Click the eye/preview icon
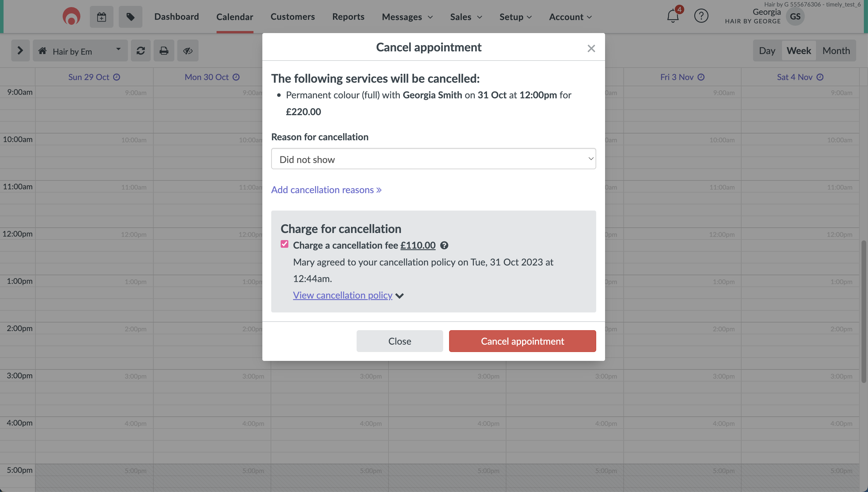 click(x=188, y=50)
